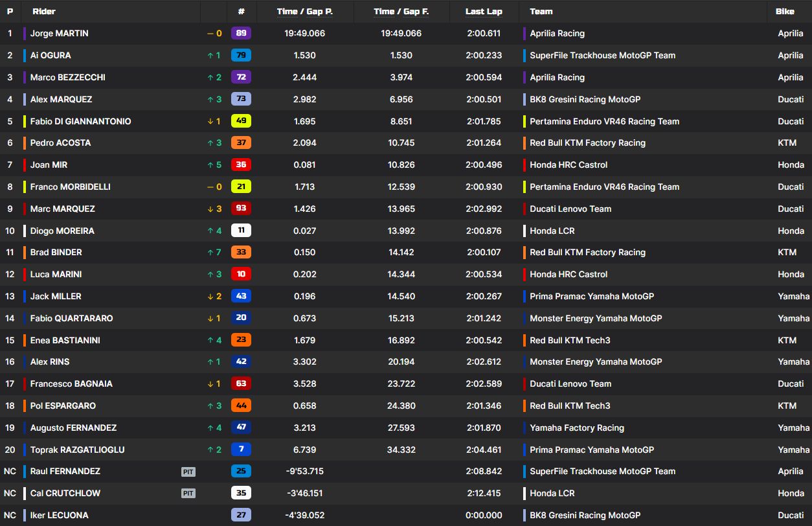
Task: Click gap to first value 10.826 for Mir
Action: click(401, 165)
